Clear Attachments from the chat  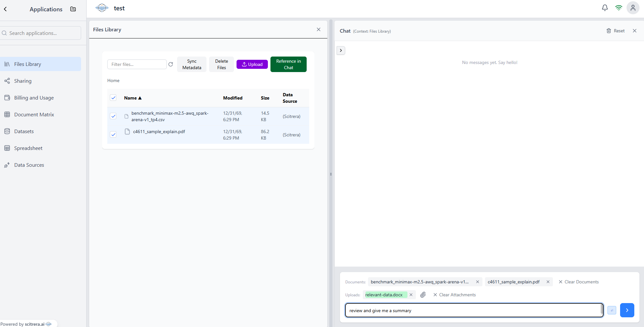[x=455, y=295]
